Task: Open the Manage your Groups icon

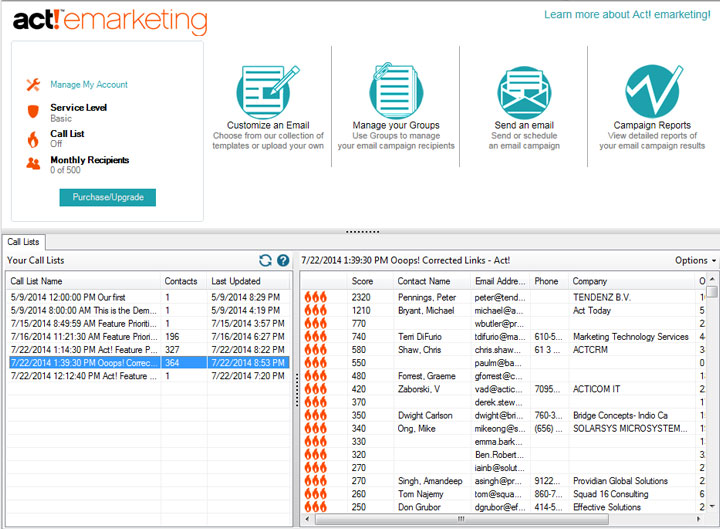Action: point(396,91)
